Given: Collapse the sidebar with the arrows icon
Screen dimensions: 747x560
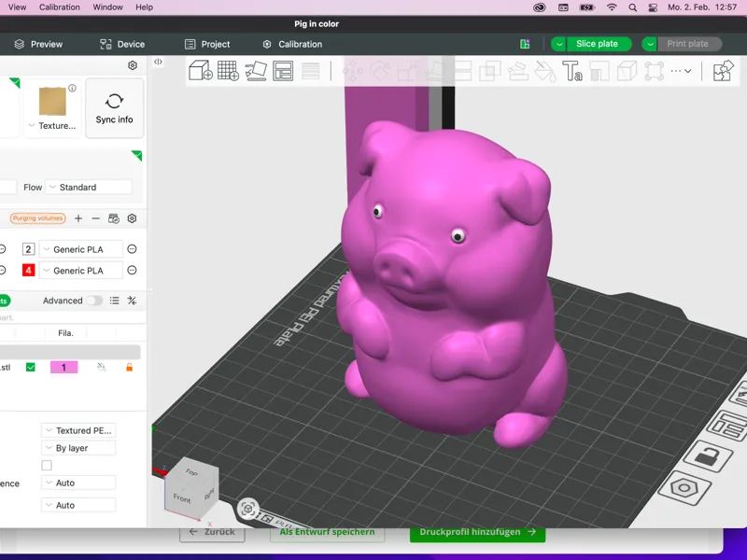Looking at the screenshot, I should (158, 62).
